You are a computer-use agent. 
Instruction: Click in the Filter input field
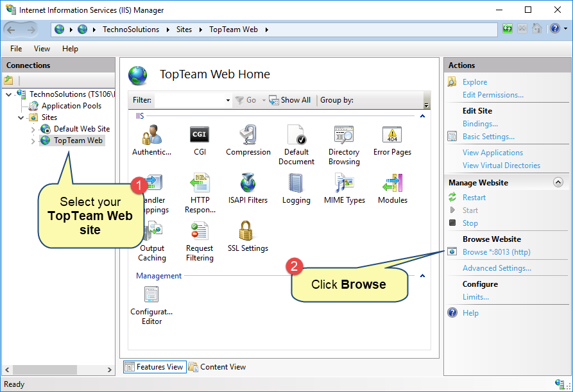click(x=189, y=100)
